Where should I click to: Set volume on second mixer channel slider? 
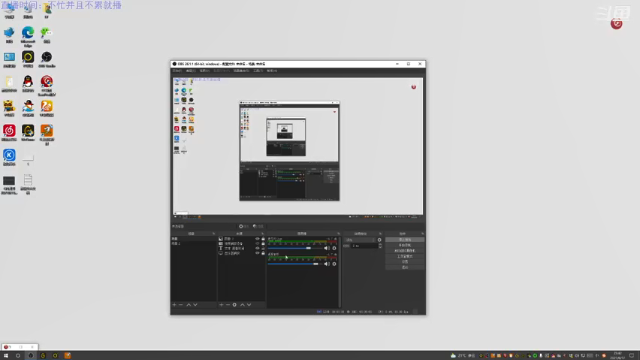point(295,264)
